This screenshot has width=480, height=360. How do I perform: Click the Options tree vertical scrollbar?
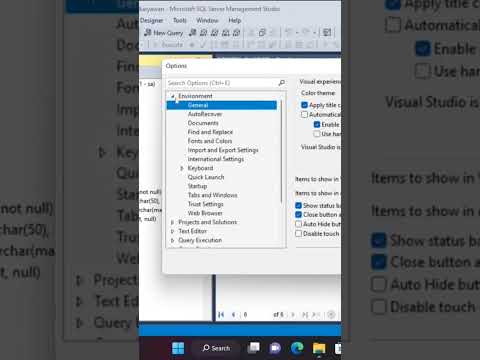282,152
